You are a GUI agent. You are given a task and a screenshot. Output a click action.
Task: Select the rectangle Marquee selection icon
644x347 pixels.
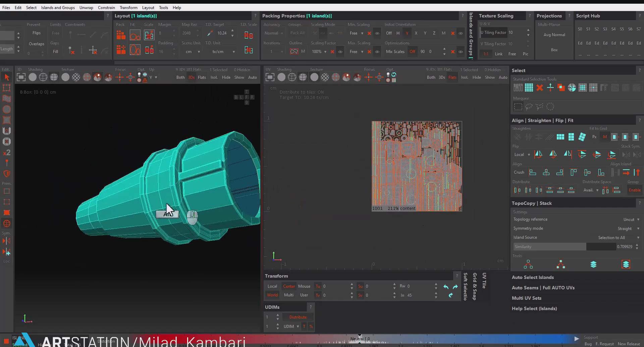tap(518, 107)
